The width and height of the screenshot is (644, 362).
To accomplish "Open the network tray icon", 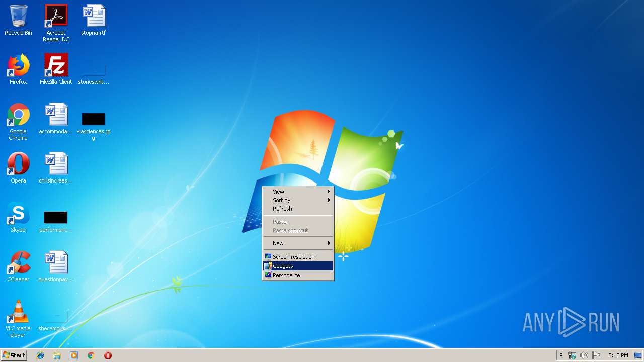I will (x=572, y=355).
